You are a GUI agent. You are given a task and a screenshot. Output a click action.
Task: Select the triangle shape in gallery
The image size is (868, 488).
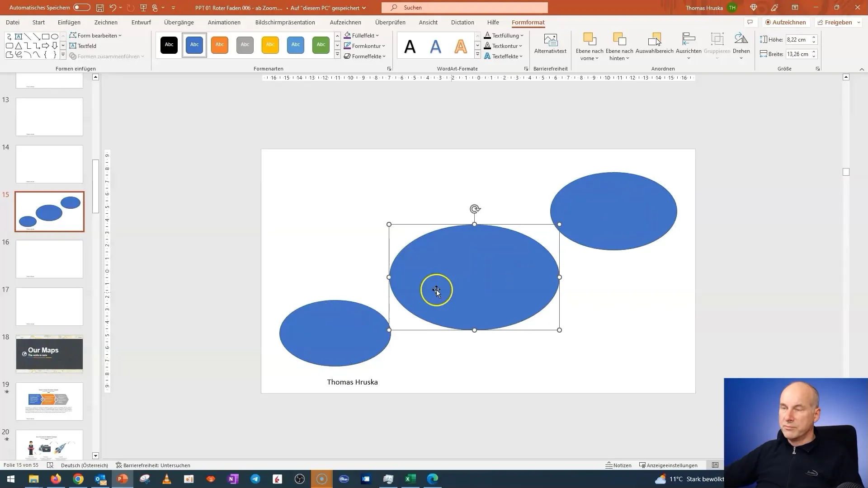(19, 46)
